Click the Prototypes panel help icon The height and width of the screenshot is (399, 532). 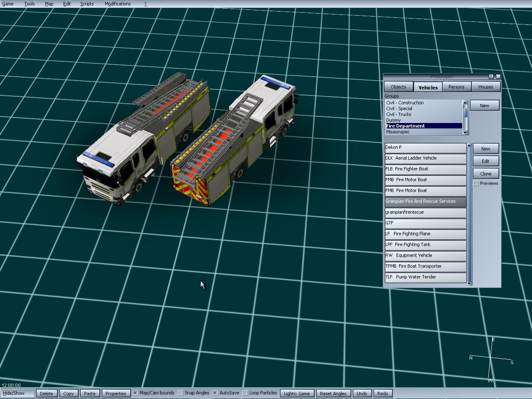(491, 76)
